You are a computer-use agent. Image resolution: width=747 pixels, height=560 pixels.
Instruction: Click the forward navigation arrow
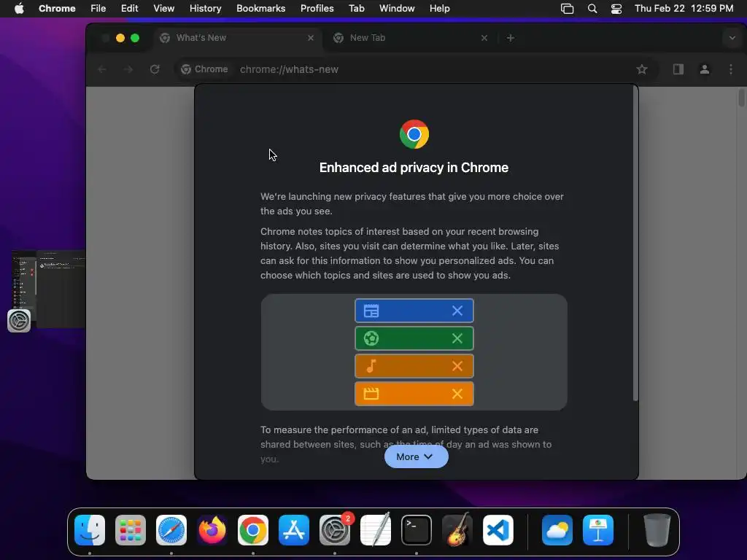(128, 69)
